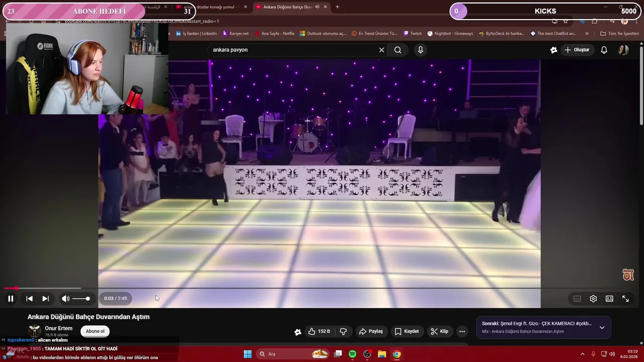The height and width of the screenshot is (362, 644).
Task: Open the Kariyer.net bookmark
Action: [235, 34]
